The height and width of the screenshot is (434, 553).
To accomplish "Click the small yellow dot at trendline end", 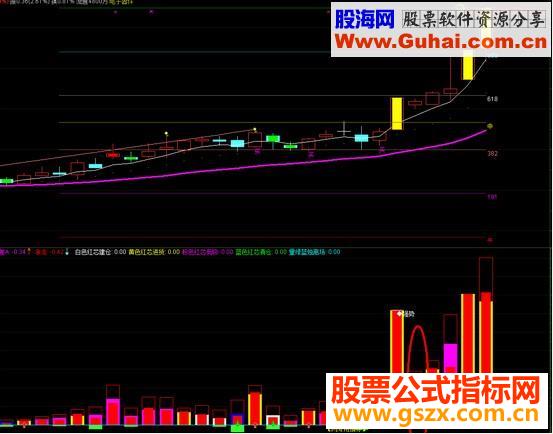I will pos(255,129).
